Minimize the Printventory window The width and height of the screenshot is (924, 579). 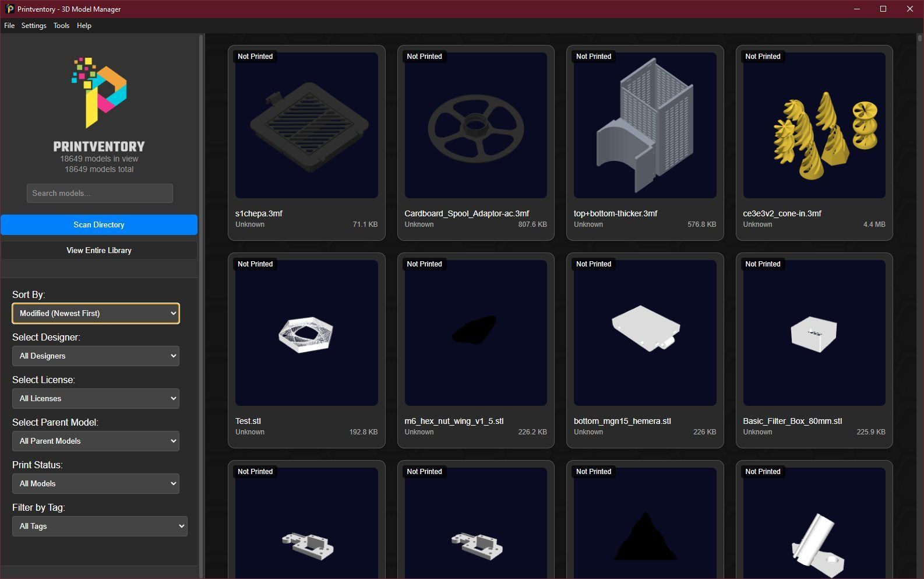pyautogui.click(x=857, y=9)
